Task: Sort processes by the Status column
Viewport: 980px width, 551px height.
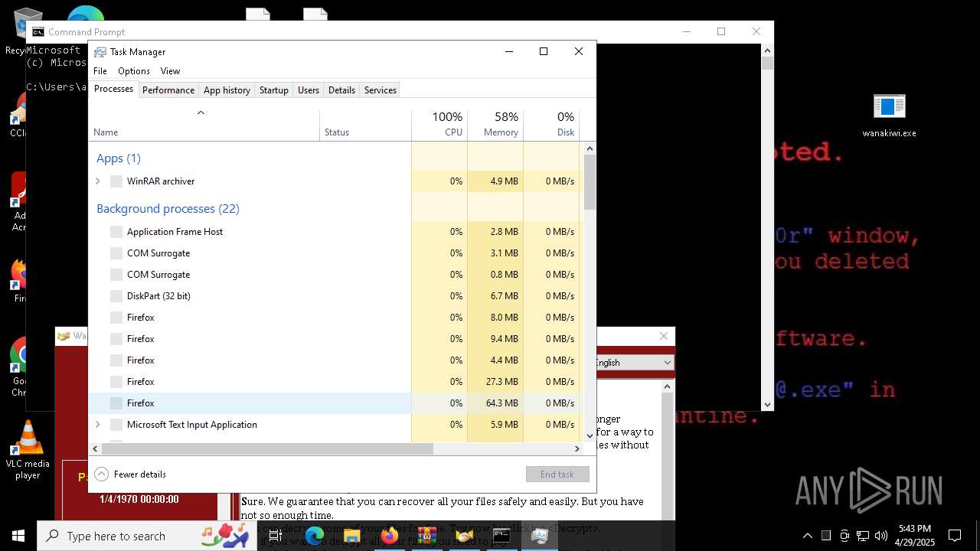Action: pos(365,126)
